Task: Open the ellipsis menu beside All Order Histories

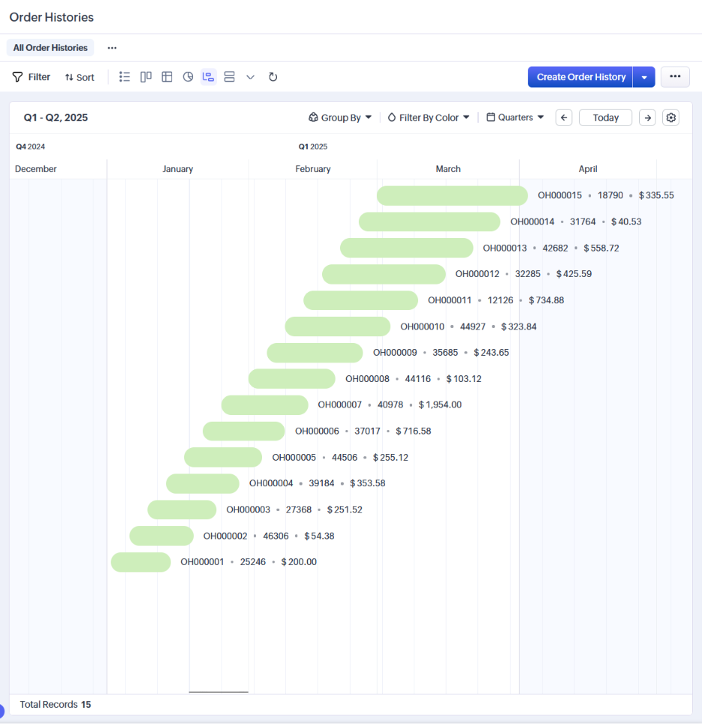Action: click(112, 48)
